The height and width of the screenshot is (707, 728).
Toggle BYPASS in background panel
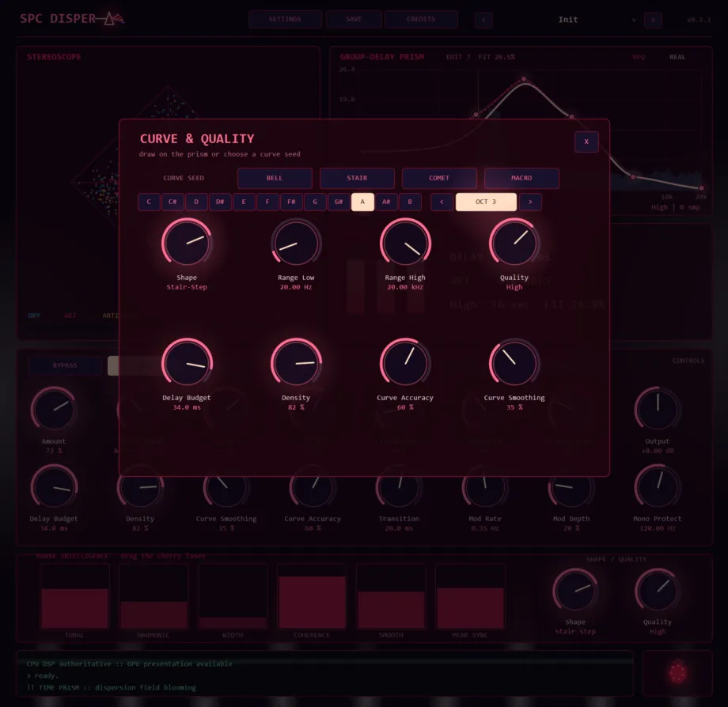[65, 365]
